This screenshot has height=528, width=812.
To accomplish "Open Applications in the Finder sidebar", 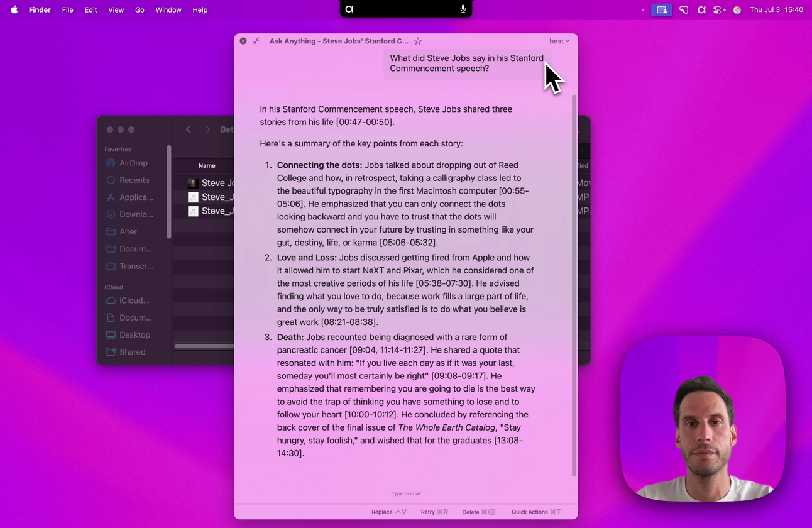I will [x=129, y=197].
